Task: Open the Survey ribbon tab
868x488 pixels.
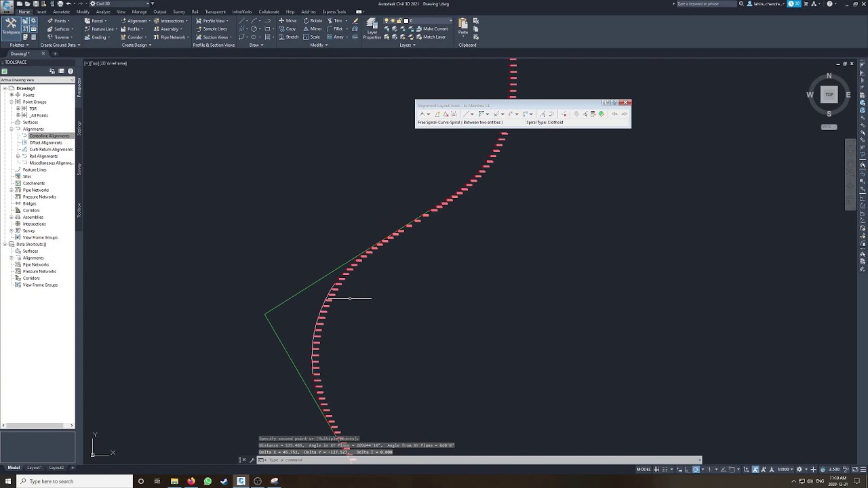Action: click(179, 12)
